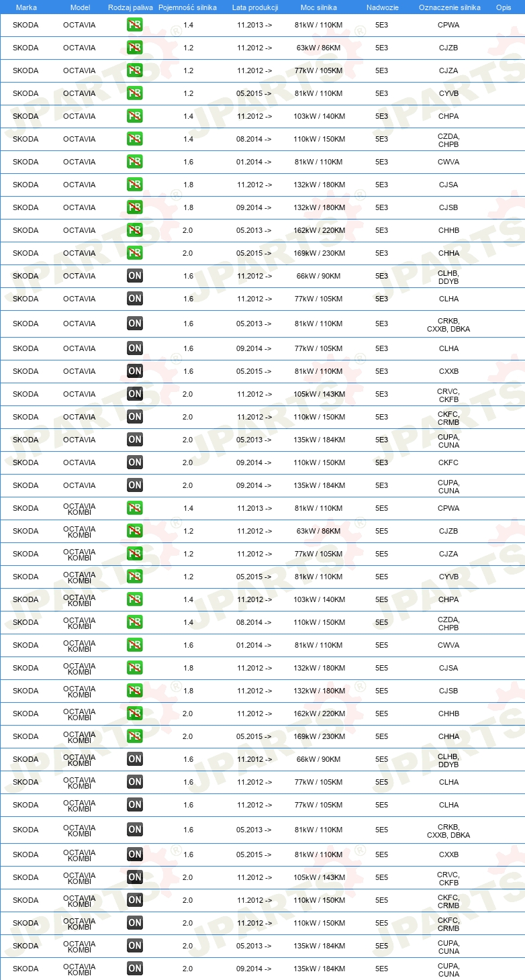Viewport: 525px width, 980px height.
Task: Click engine code CRKB, CXXB, DBKA in the 5E3 row
Action: [448, 325]
